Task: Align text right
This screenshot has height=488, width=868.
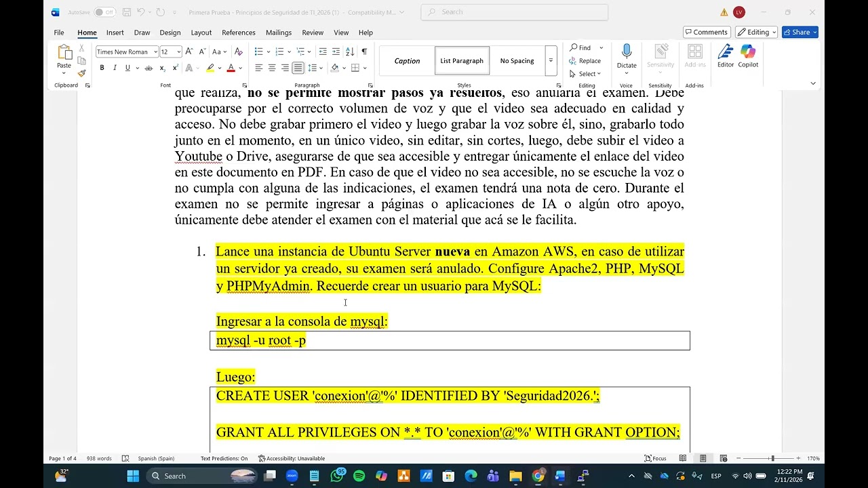Action: 285,68
